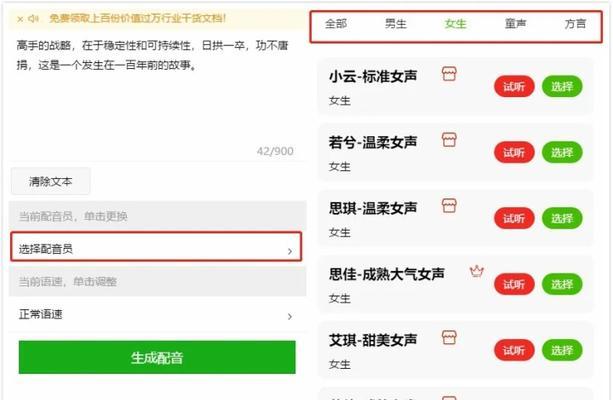
Task: Close the yellow promotion banner with the X
Action: click(x=20, y=19)
